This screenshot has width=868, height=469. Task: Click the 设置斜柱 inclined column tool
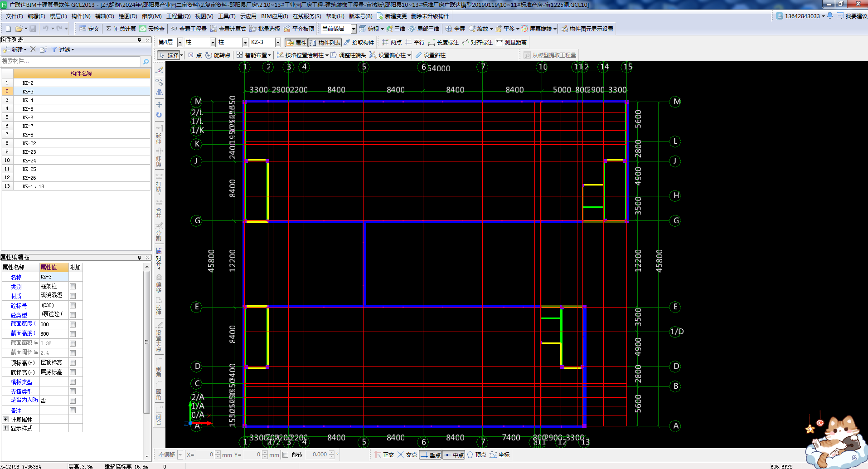click(431, 55)
